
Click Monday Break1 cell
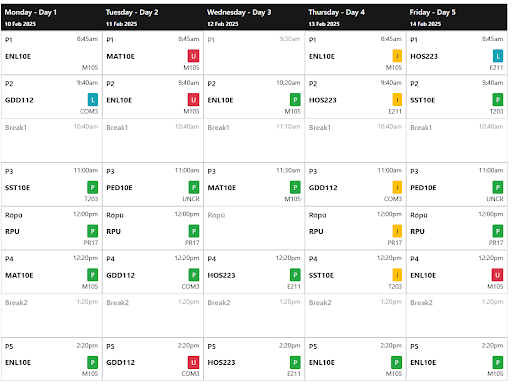[x=52, y=140]
